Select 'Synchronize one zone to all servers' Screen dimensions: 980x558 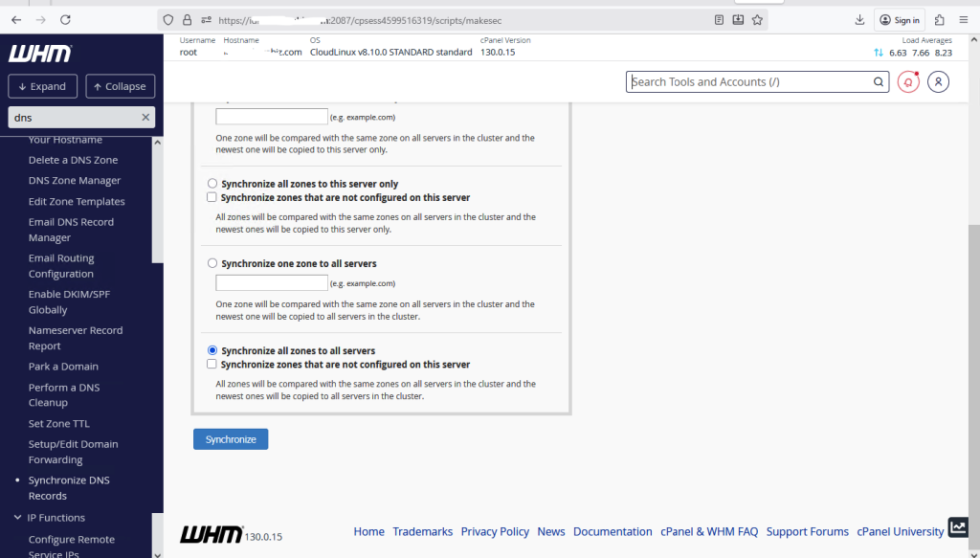click(x=212, y=263)
